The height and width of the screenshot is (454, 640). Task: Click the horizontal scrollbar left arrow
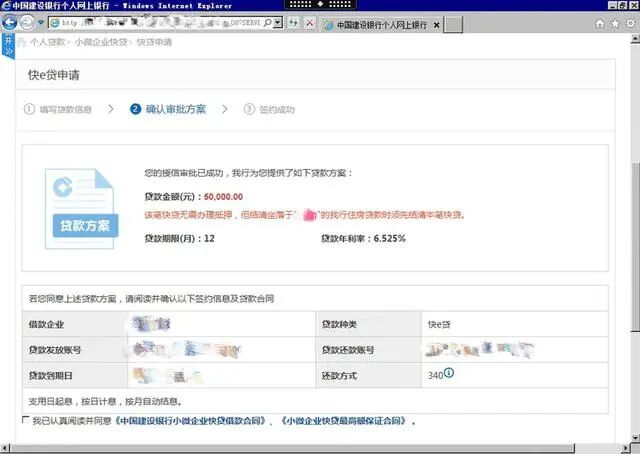point(4,449)
